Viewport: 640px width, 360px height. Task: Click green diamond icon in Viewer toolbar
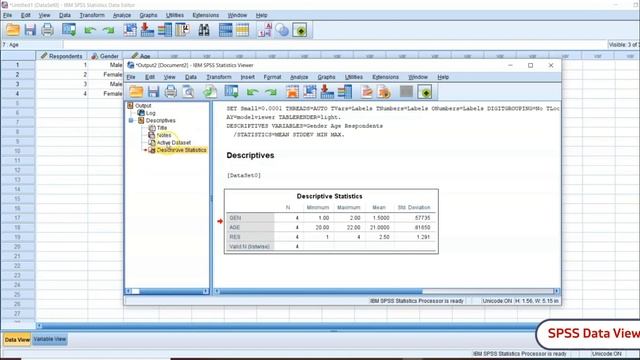click(425, 92)
